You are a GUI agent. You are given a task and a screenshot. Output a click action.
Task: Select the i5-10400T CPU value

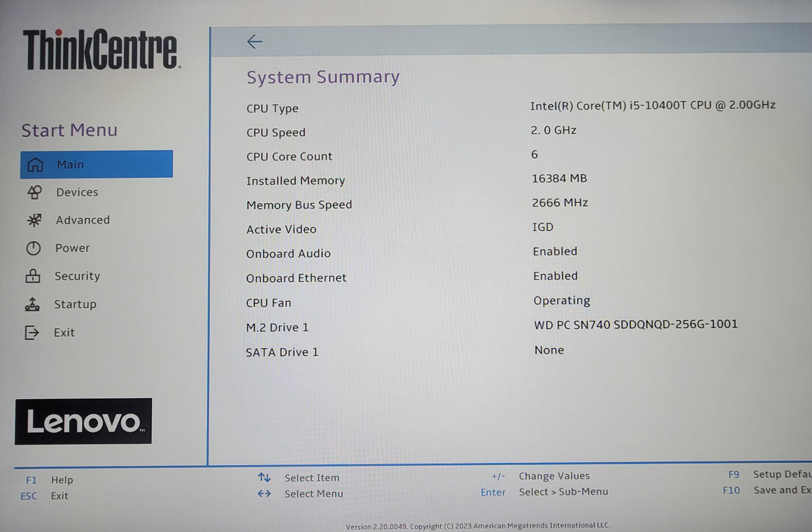652,105
